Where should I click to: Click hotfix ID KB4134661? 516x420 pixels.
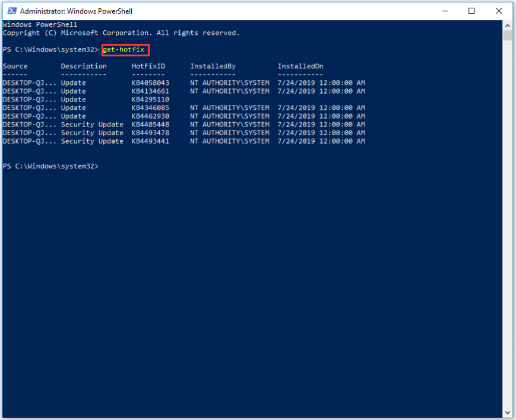pyautogui.click(x=150, y=91)
